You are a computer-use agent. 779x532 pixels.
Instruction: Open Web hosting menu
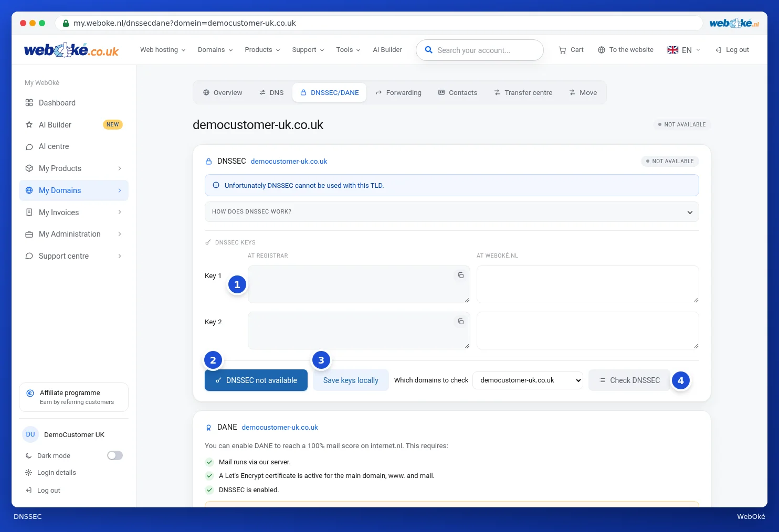[x=163, y=50]
